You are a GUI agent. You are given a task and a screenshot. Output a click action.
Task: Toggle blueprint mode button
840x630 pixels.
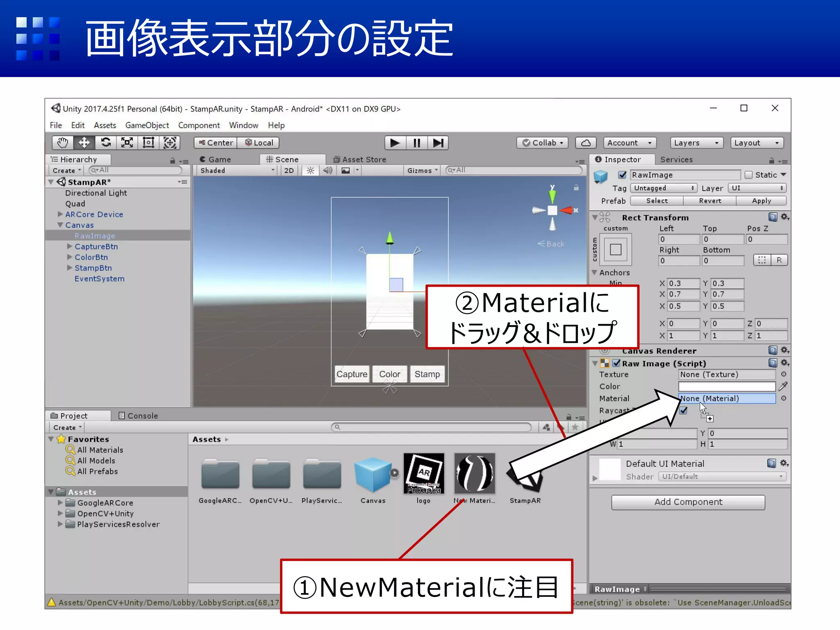tap(762, 260)
